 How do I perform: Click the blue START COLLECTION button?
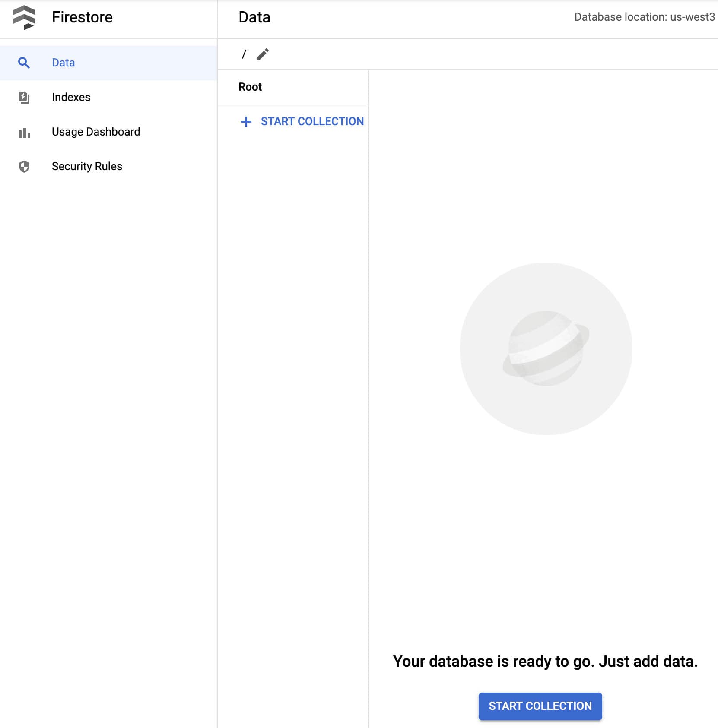coord(540,706)
